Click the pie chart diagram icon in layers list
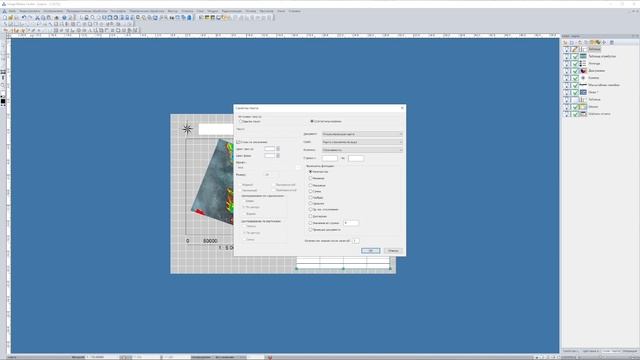This screenshot has width=640, height=360. (x=583, y=71)
